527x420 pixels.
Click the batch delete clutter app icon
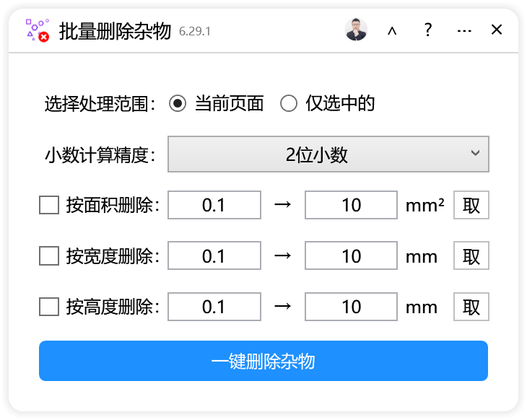pos(38,30)
